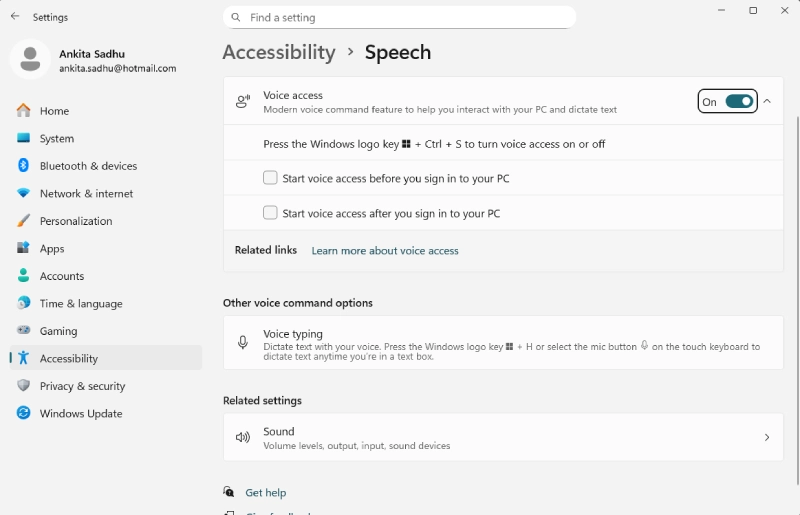Viewport: 800px width, 515px height.
Task: Click the search magnifier icon
Action: click(236, 17)
